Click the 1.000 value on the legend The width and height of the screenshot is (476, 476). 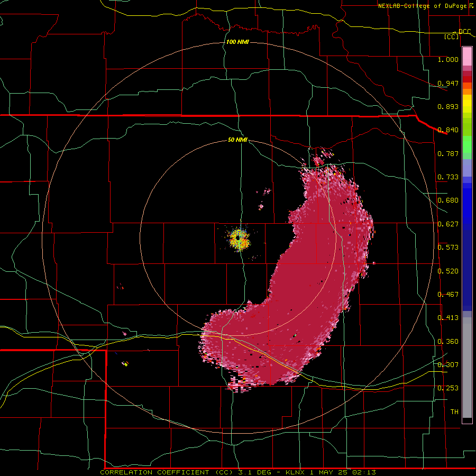click(448, 59)
